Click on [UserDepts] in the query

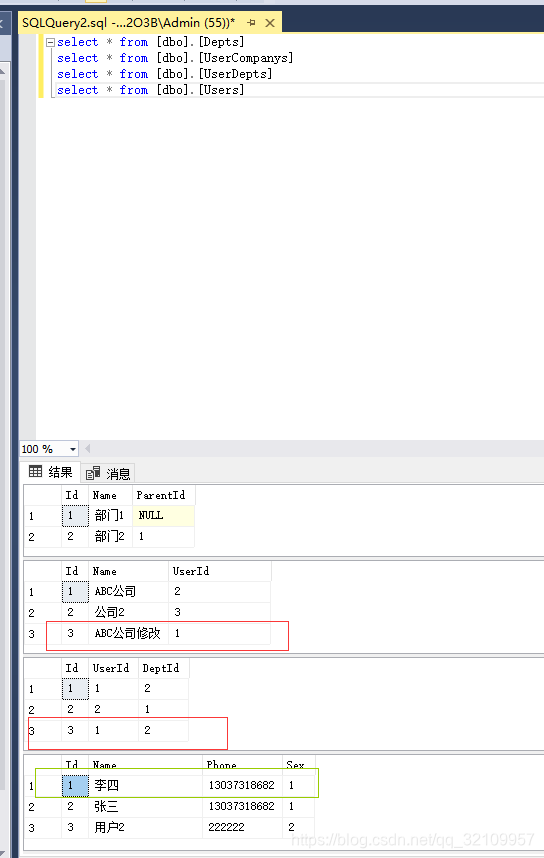pos(235,74)
